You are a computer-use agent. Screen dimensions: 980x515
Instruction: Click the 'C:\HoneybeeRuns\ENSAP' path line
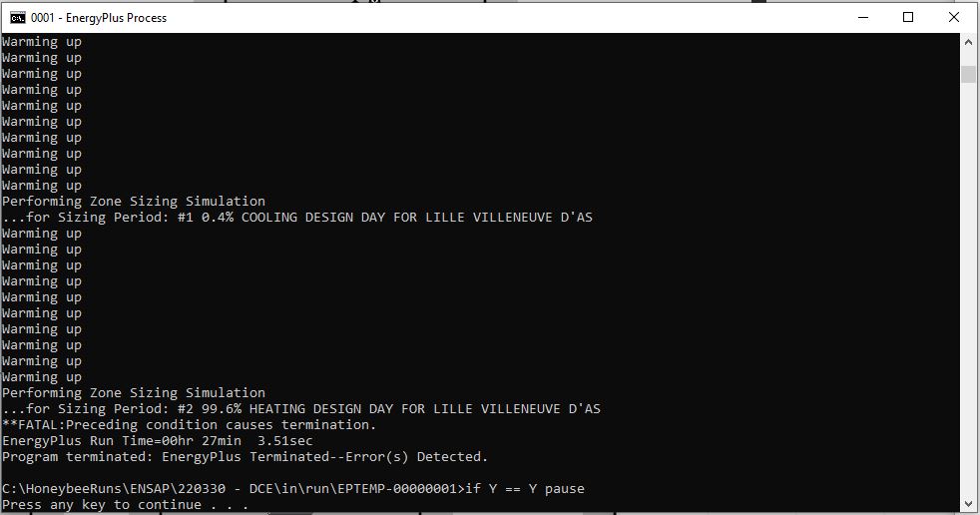[293, 489]
